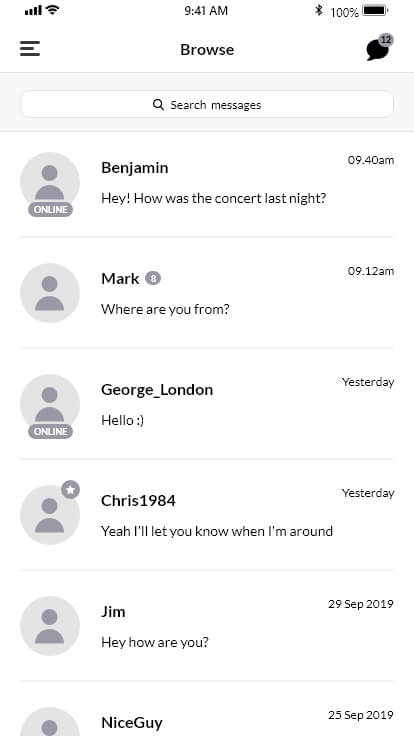
Task: Tap the star badge on Chris1984's avatar
Action: coord(70,490)
